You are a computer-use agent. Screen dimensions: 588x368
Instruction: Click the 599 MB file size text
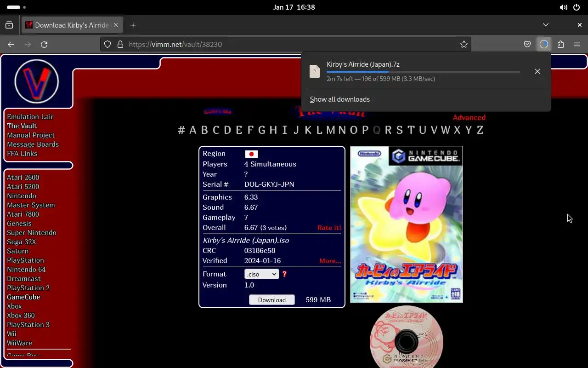318,300
